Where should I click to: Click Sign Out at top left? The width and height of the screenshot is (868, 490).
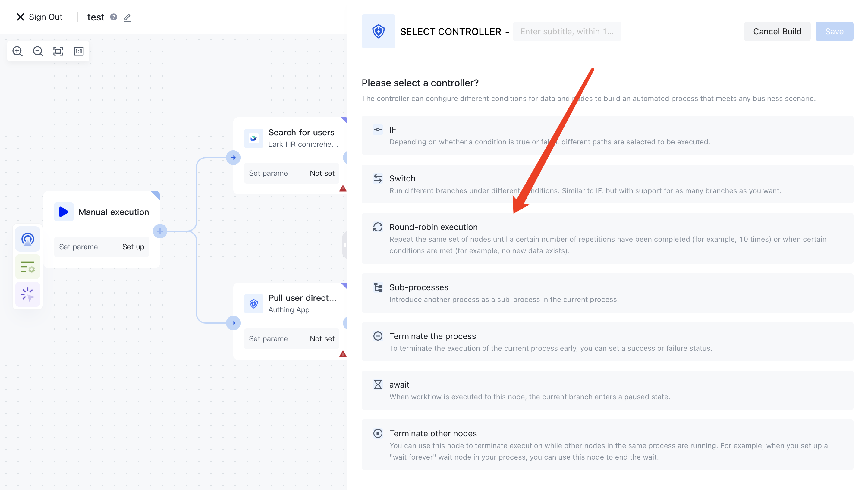39,17
